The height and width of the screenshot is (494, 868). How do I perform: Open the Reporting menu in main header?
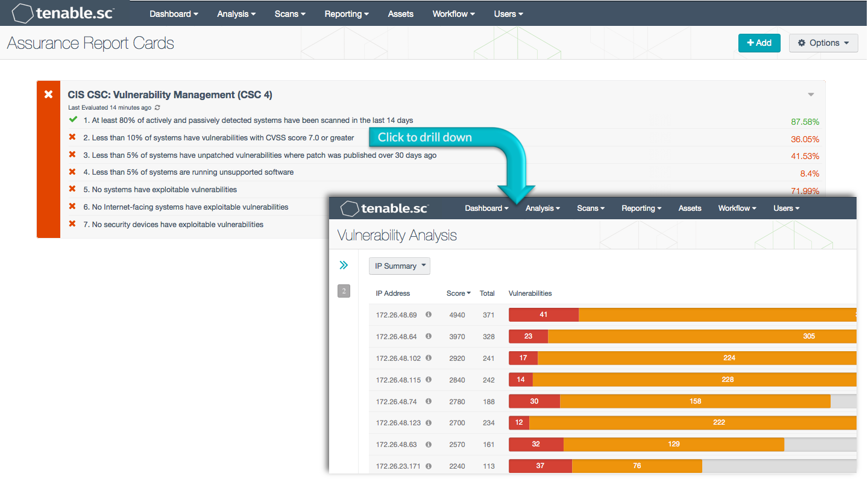(347, 14)
